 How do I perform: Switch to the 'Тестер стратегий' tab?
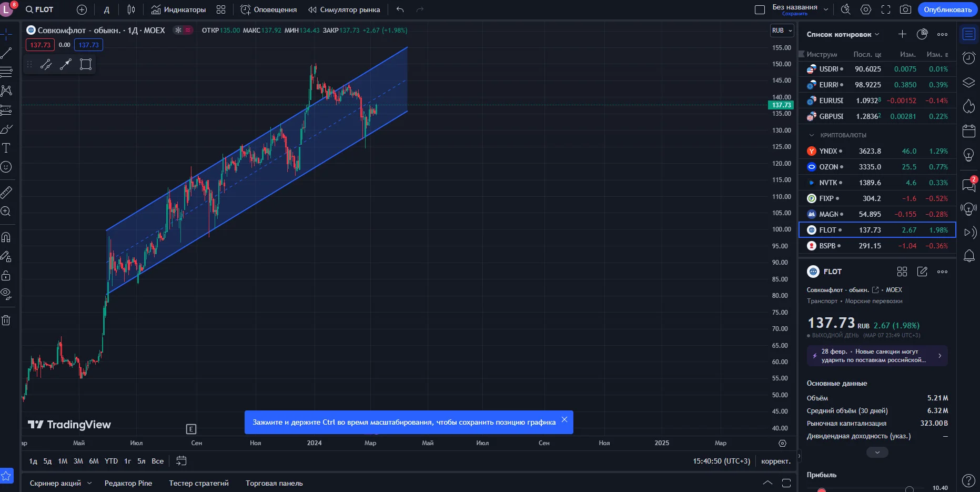(199, 483)
